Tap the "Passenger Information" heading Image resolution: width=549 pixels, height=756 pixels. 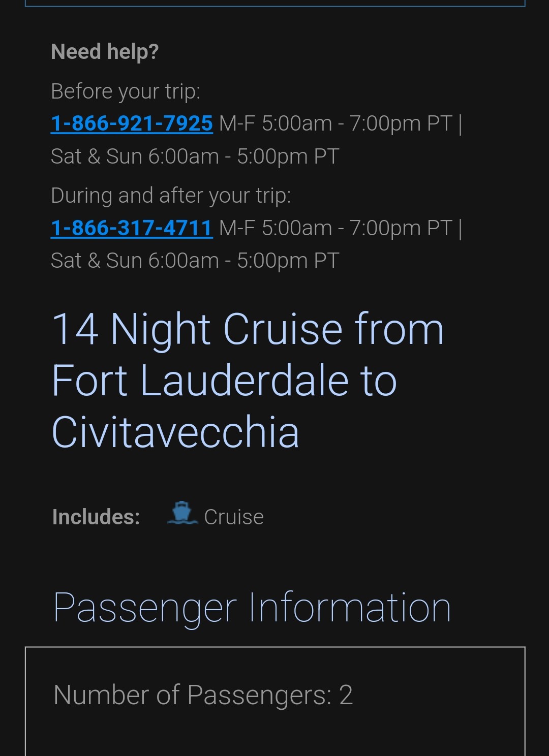[x=252, y=608]
